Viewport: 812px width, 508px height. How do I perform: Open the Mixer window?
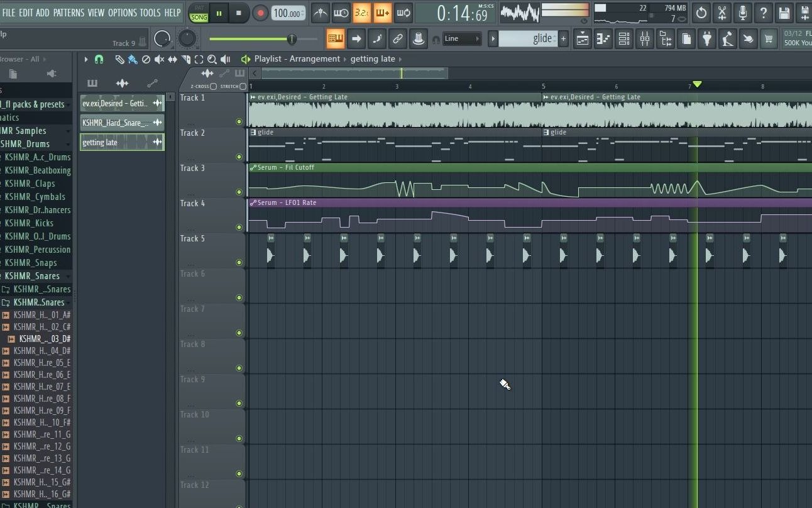[645, 39]
